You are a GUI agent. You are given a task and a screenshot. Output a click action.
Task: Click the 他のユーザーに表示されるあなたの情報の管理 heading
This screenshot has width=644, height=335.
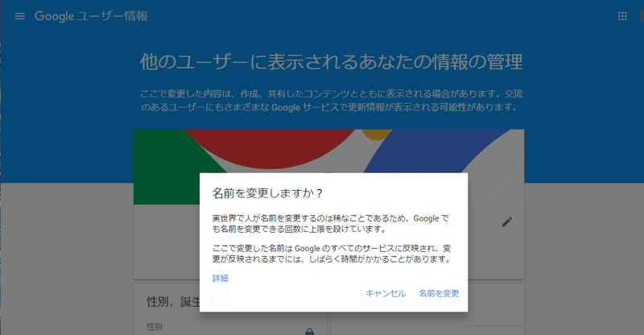[332, 62]
